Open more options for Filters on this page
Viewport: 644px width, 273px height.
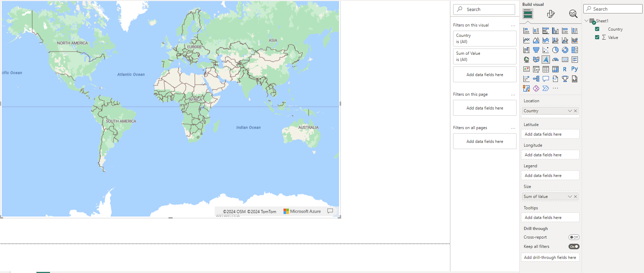[513, 95]
